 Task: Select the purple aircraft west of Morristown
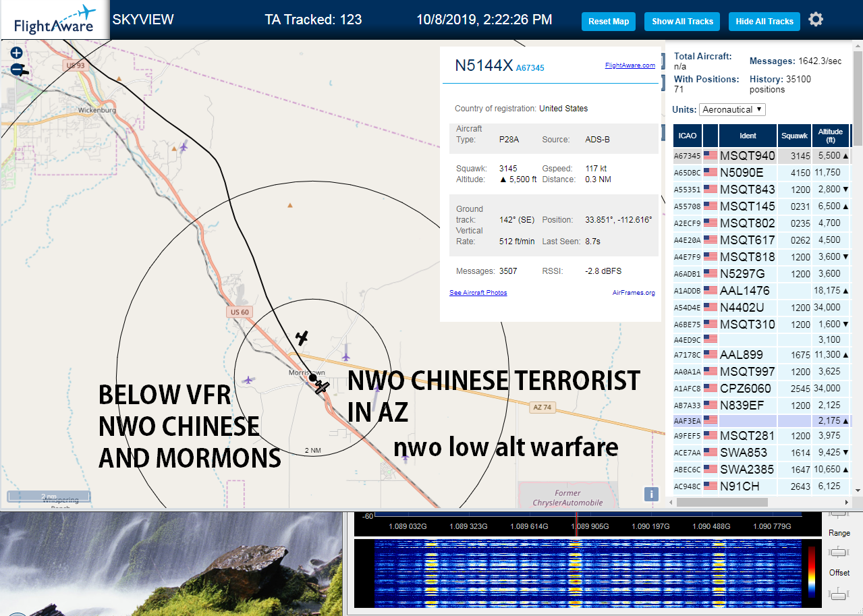click(x=248, y=381)
